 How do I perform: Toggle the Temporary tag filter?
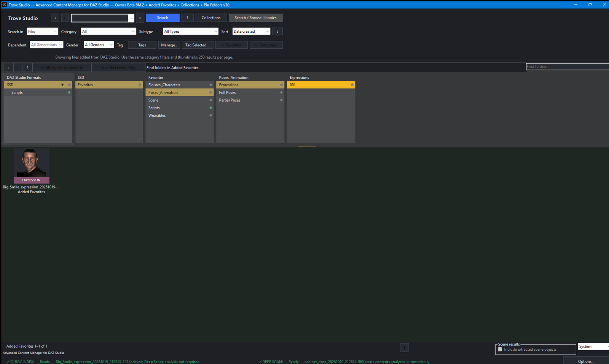point(266,45)
